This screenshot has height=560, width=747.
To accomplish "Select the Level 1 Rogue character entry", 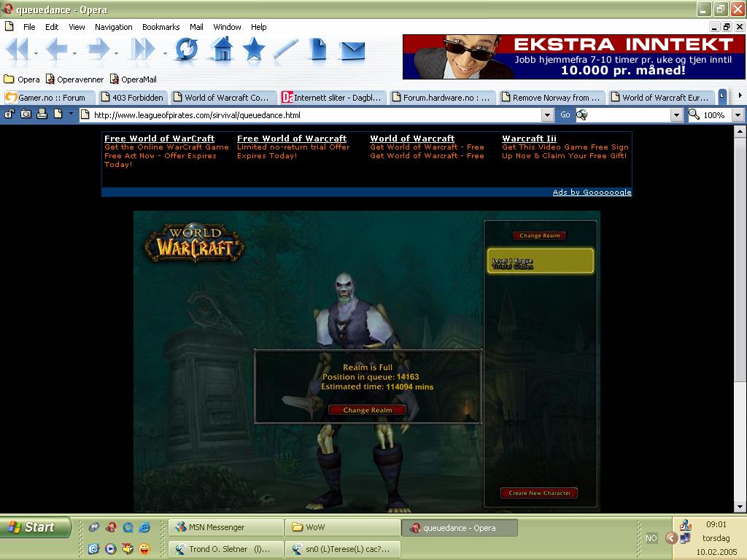I will (x=541, y=261).
